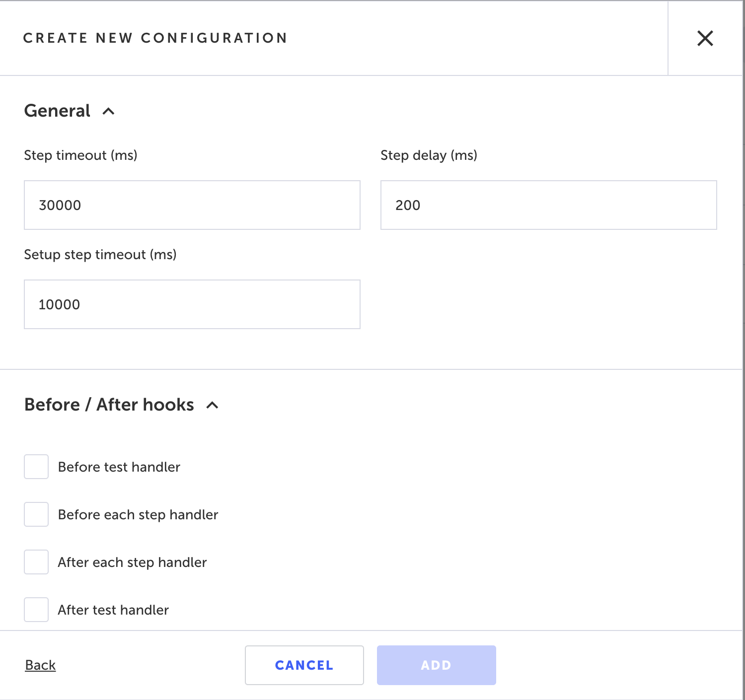Collapse Before / After hooks chevron

pyautogui.click(x=212, y=405)
